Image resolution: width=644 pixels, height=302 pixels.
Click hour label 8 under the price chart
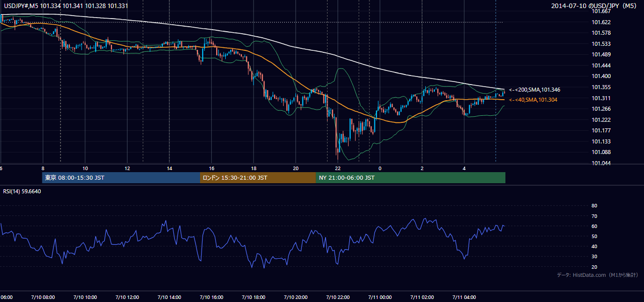[x=43, y=168]
